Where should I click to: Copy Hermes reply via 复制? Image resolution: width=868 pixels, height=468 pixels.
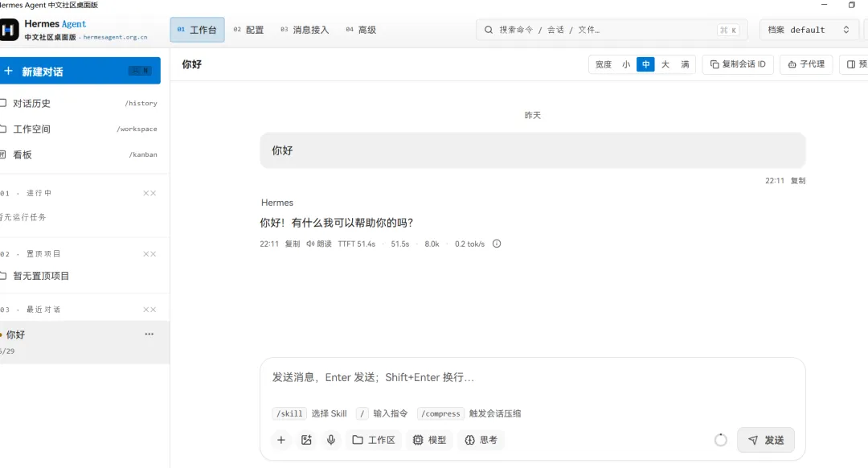coord(293,244)
